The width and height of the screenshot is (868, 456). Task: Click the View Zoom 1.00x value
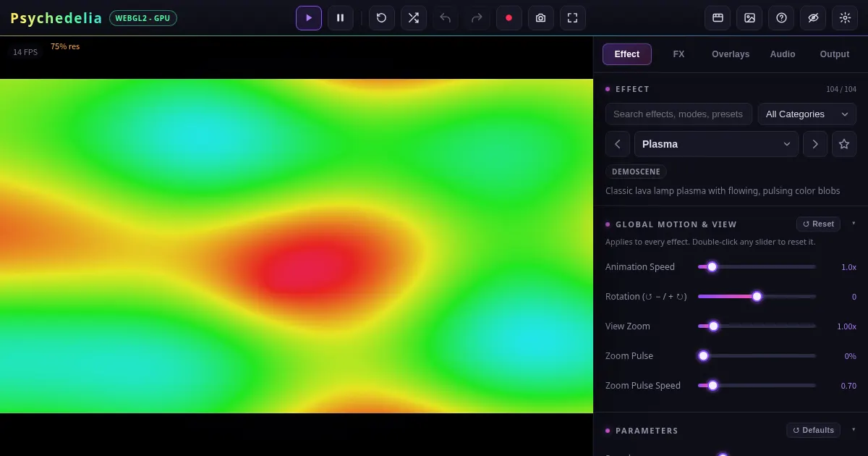tap(846, 326)
